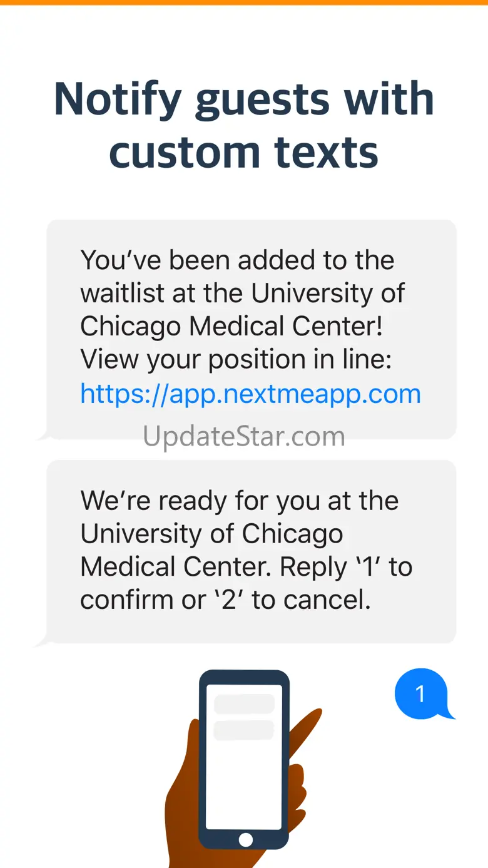Click the blue "1" reply bubble
488x868 pixels.
421,693
